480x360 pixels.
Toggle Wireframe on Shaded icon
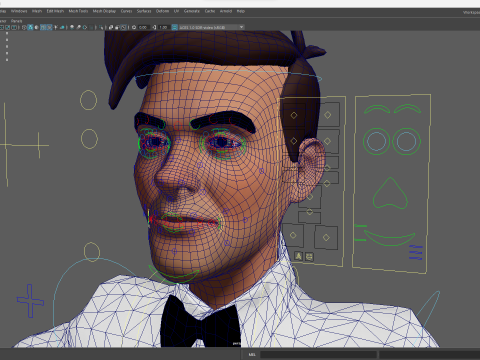[43, 27]
